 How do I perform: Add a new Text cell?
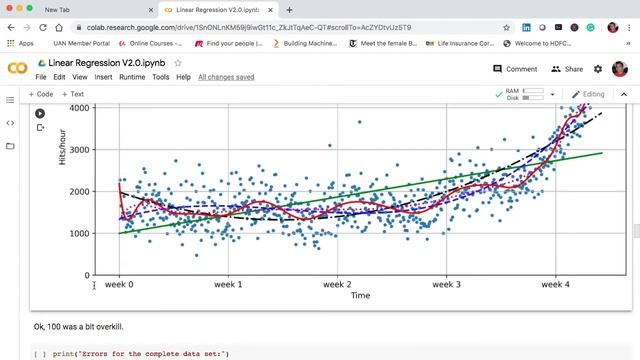tap(73, 94)
